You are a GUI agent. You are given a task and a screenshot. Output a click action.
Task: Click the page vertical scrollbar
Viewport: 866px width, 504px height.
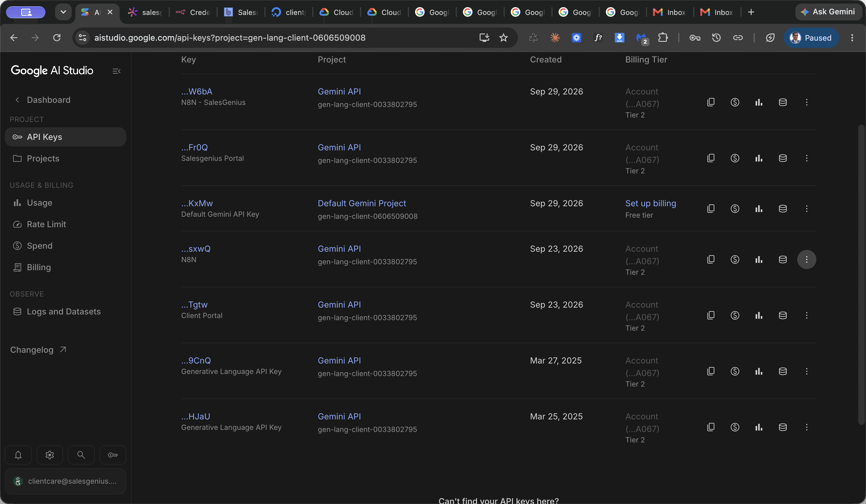coord(861,275)
